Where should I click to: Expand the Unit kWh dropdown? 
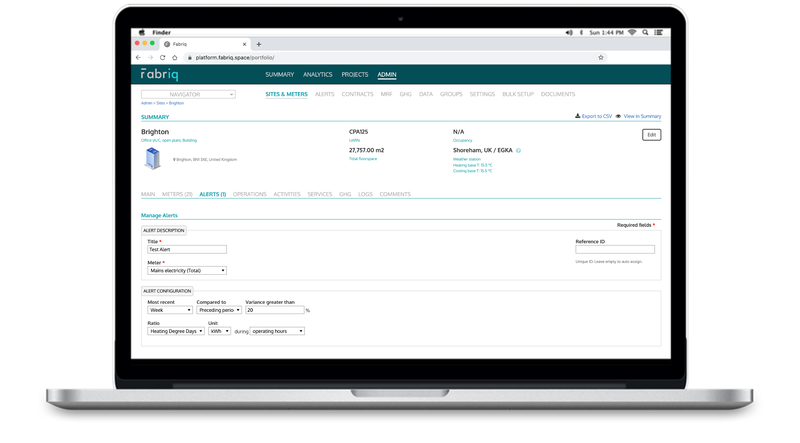(x=219, y=331)
